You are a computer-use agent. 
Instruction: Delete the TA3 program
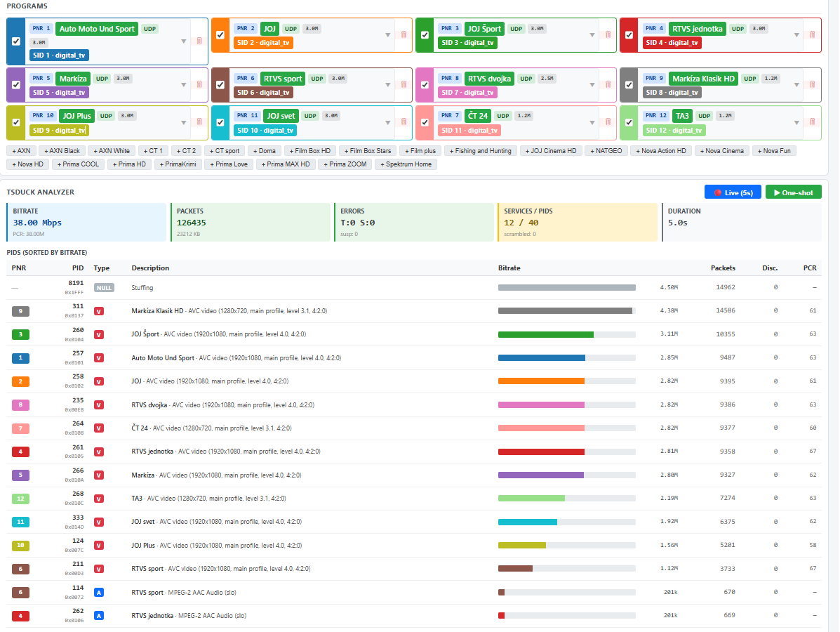[812, 122]
